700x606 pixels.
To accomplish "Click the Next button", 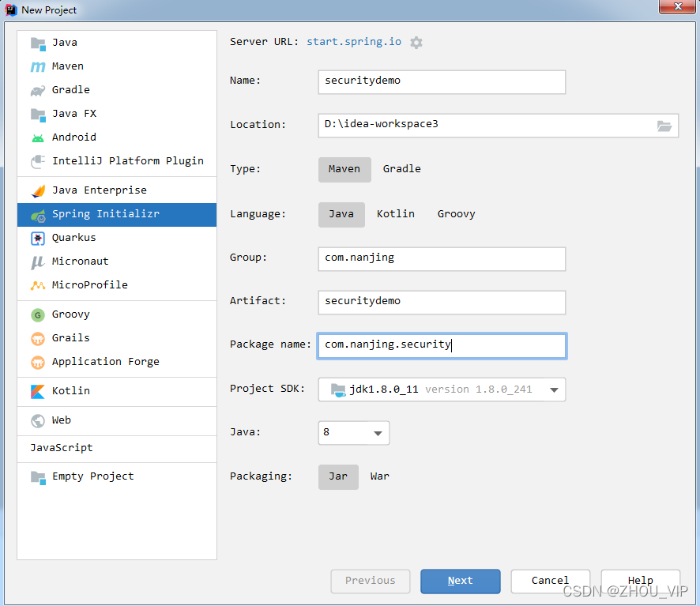I will [461, 581].
